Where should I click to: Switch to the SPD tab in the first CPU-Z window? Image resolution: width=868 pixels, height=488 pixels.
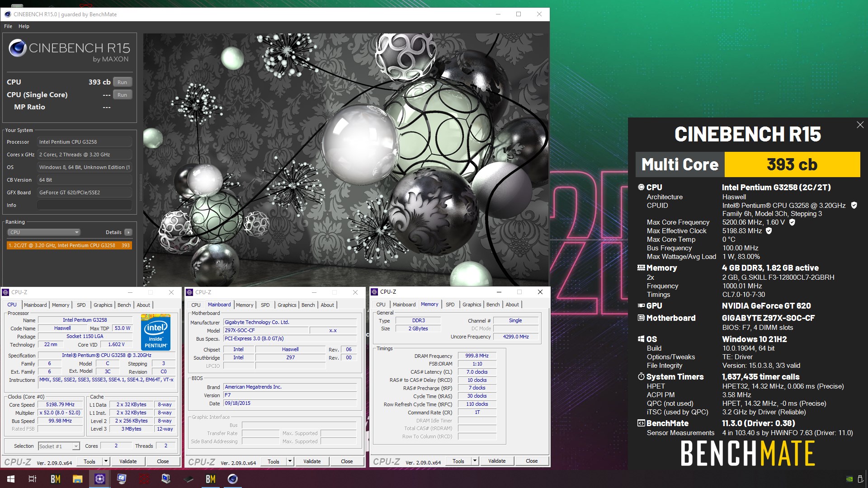[x=81, y=305]
